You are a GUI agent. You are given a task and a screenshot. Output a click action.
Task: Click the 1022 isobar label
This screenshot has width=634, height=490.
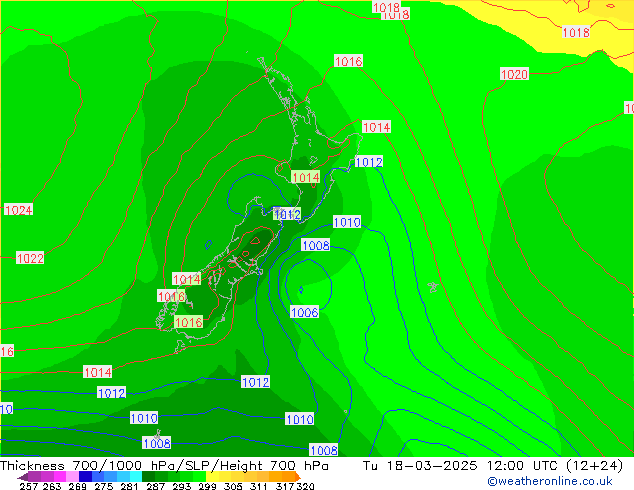[30, 258]
